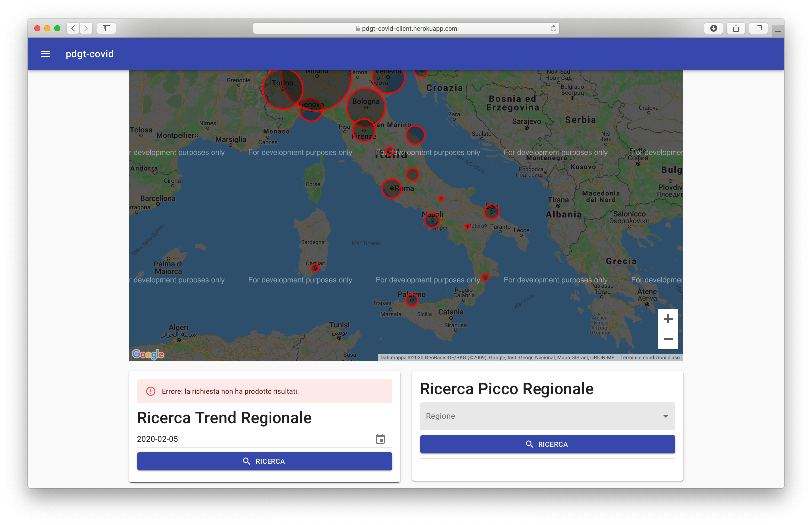This screenshot has width=812, height=525.
Task: Select the red circle over Palermo
Action: (412, 300)
